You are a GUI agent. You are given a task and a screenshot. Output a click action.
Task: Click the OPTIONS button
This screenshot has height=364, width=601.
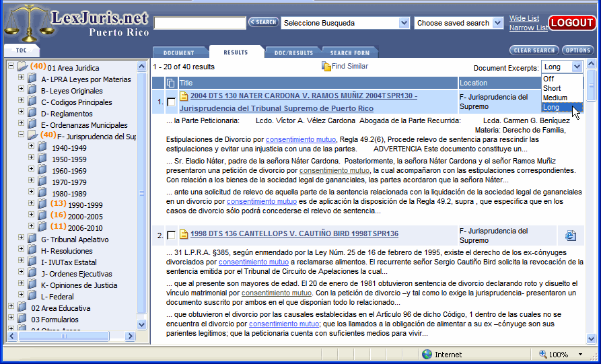coord(578,50)
